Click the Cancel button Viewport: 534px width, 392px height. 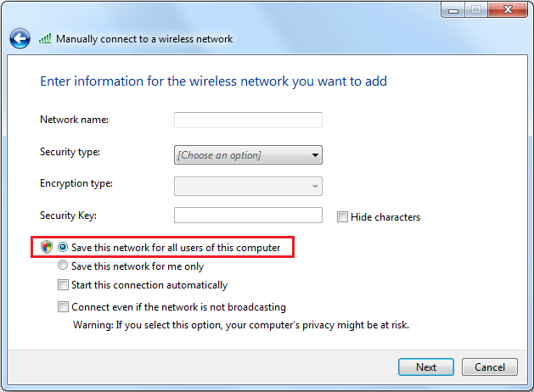[490, 367]
